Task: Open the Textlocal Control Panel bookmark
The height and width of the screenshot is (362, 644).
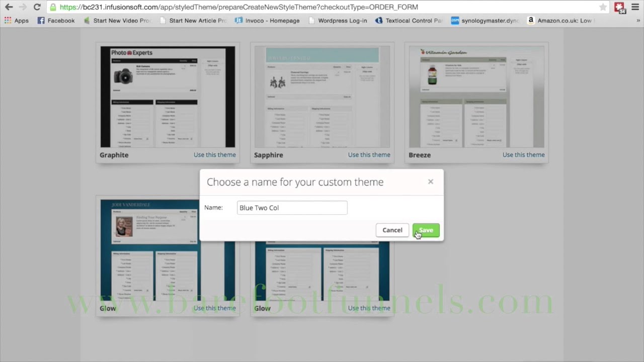Action: click(x=409, y=21)
